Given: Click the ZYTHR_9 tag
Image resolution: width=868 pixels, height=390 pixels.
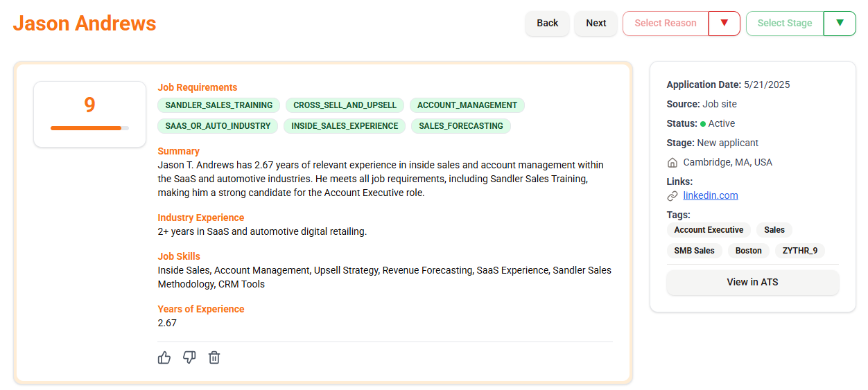Looking at the screenshot, I should (800, 251).
